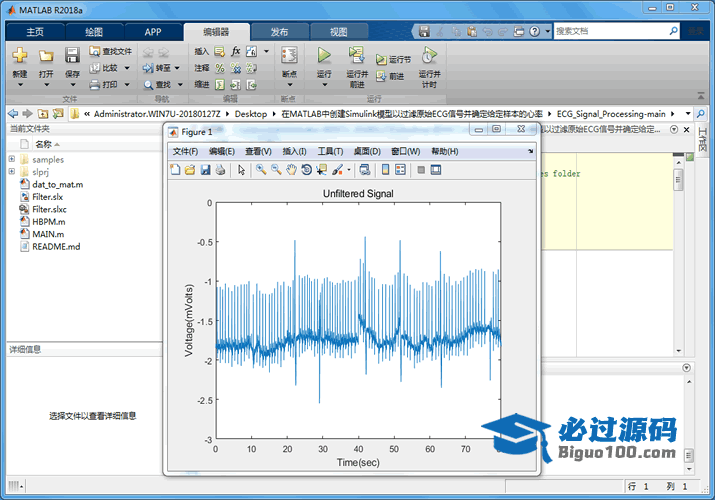Toggle the edit plot arrow tool

point(242,170)
